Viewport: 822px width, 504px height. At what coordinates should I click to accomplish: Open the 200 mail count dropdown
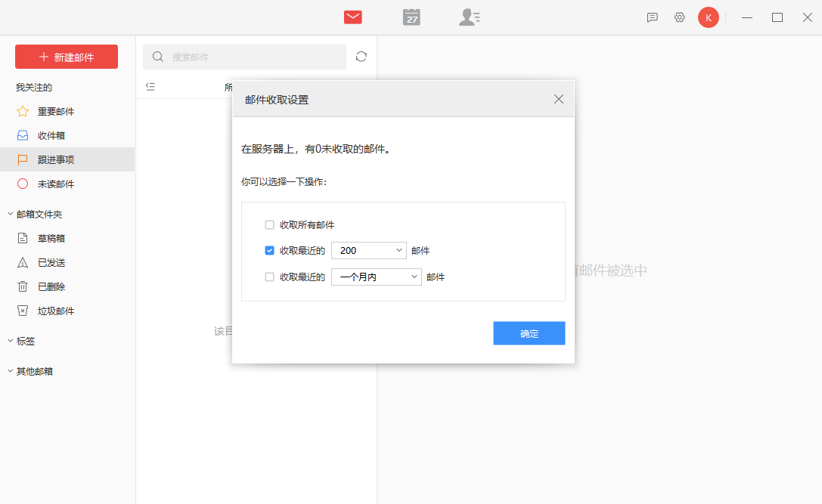click(369, 251)
